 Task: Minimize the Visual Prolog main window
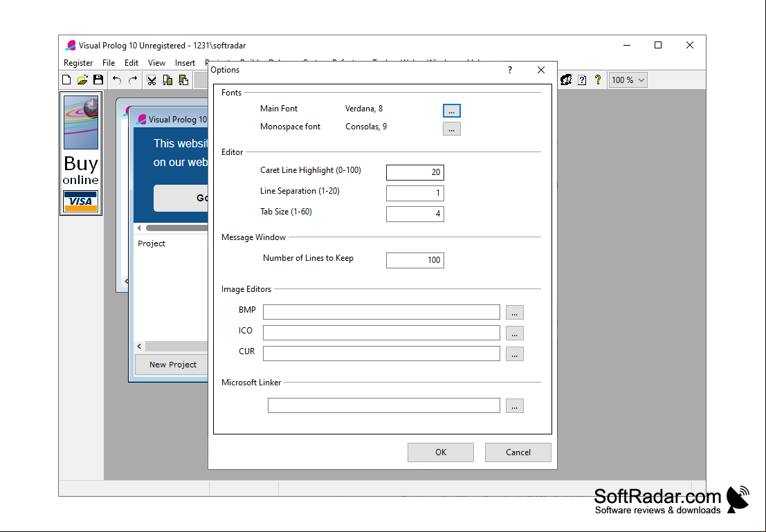pos(627,45)
